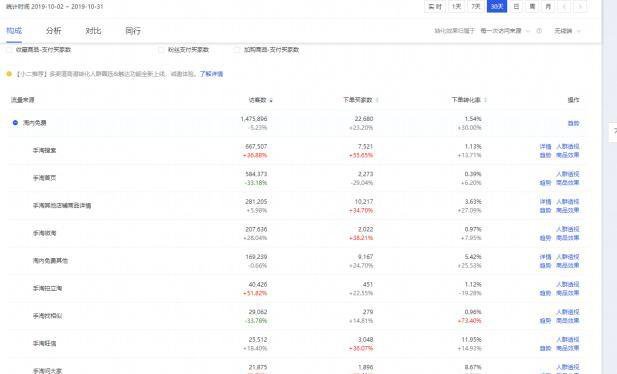Open 人群透视 for 手淘首页 row
Screen dimensions: 617x374
click(x=567, y=174)
